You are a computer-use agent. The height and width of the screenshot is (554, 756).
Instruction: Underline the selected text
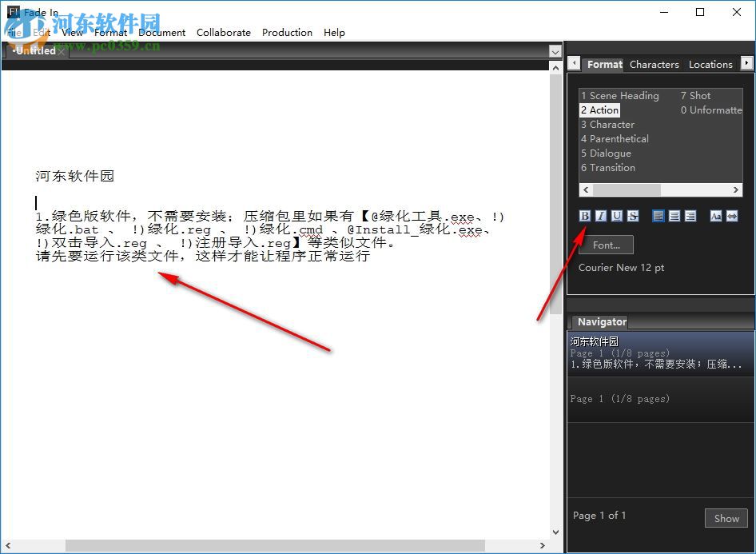coord(616,216)
